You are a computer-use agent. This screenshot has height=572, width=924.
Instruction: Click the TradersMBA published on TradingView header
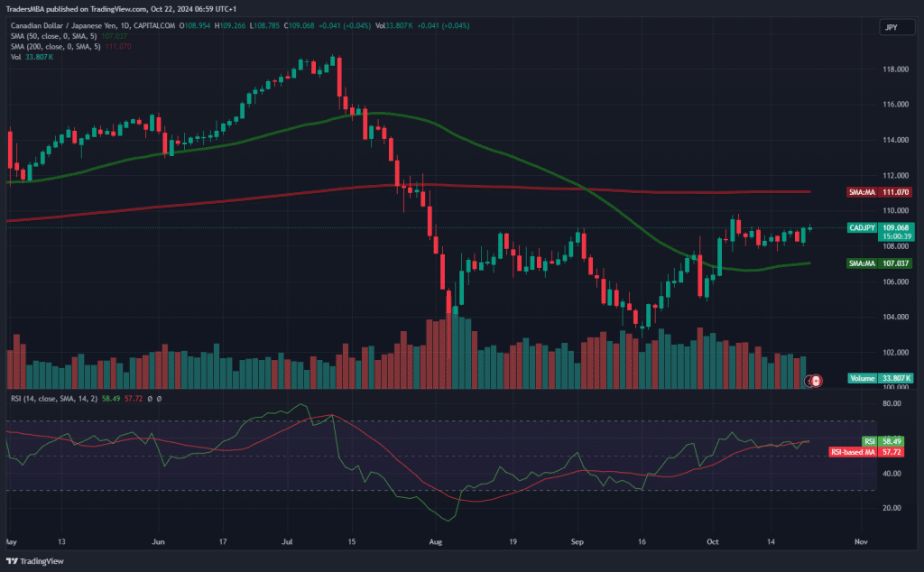[135, 9]
